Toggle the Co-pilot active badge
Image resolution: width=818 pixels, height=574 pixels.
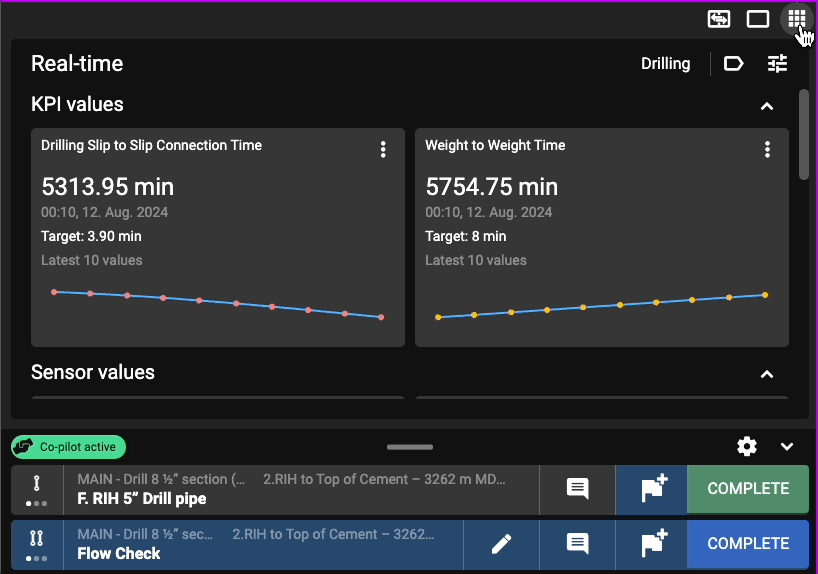click(69, 447)
